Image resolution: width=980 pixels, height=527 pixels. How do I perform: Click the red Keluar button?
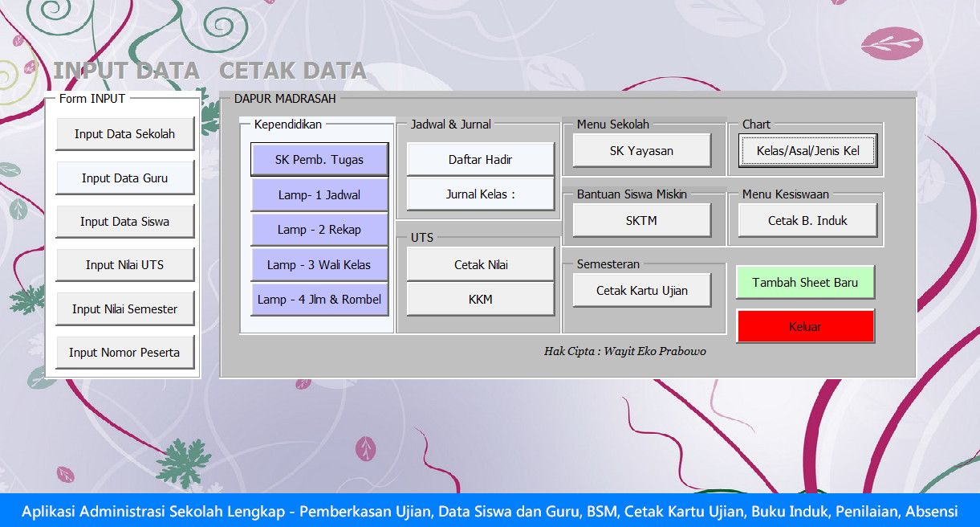(x=805, y=327)
